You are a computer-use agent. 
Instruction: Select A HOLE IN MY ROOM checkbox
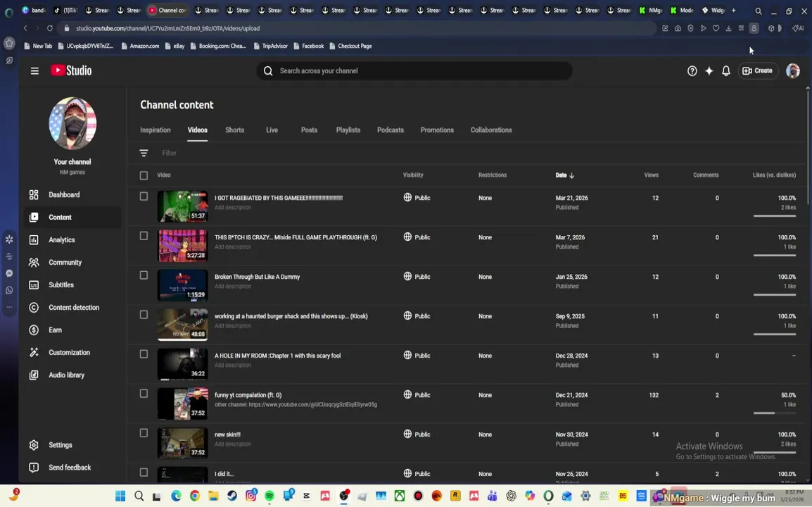(x=144, y=354)
